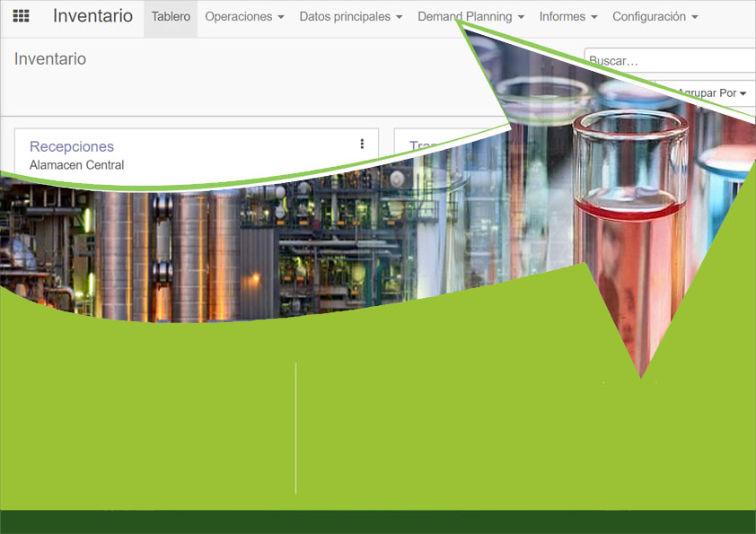Click the white vertical divider line
The height and width of the screenshot is (534, 756).
tap(295, 429)
